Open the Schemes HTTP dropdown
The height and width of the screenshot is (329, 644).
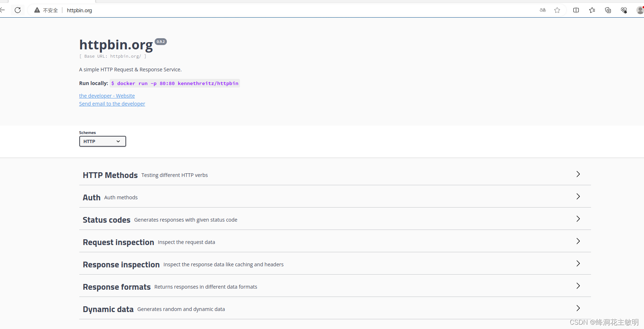click(102, 141)
